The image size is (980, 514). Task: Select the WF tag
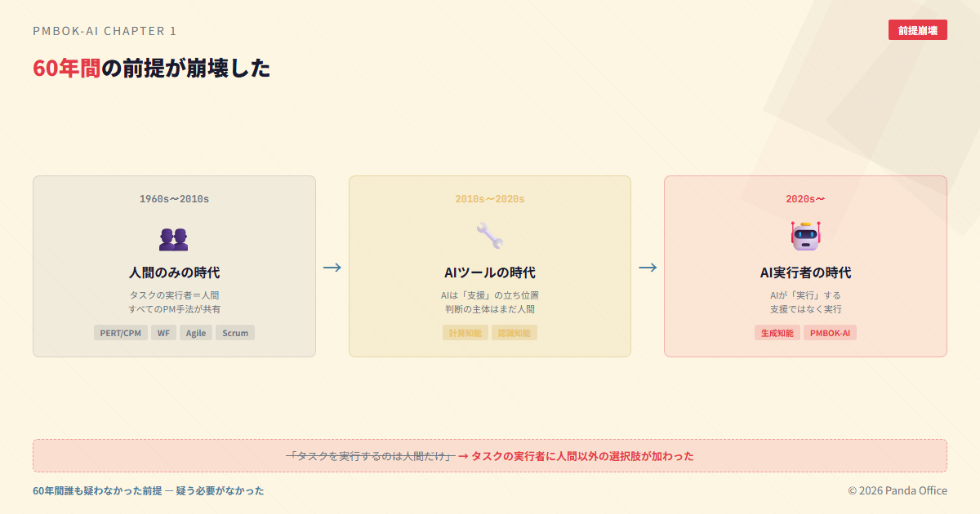point(164,333)
